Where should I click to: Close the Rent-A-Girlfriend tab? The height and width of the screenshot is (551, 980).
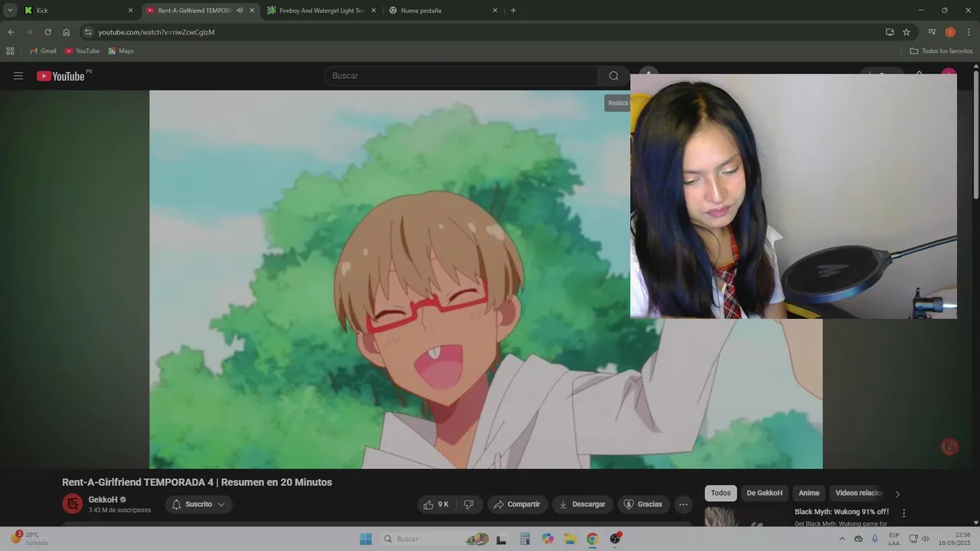point(252,11)
